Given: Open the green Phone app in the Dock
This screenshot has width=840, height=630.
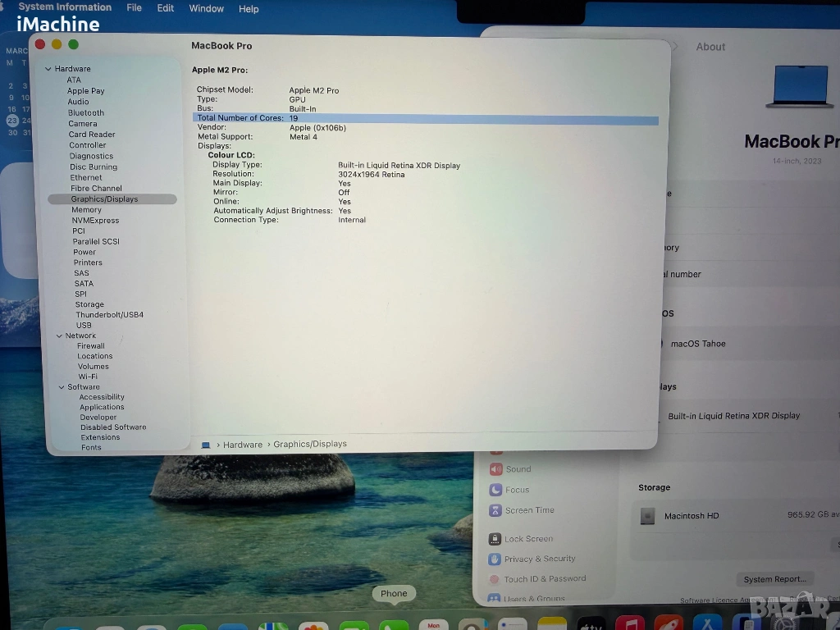Looking at the screenshot, I should point(394,623).
